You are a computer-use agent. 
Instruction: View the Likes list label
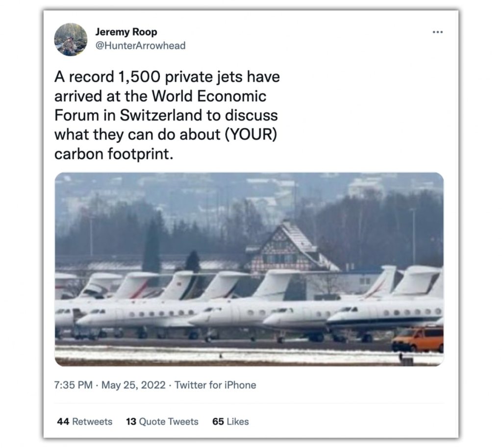pos(237,422)
